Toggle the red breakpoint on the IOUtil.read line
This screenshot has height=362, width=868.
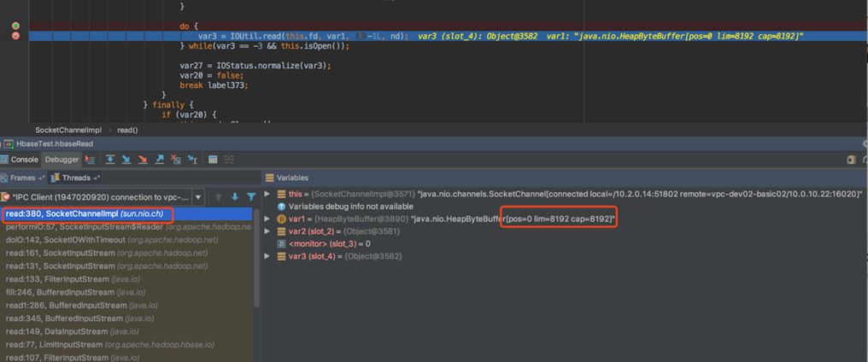pyautogui.click(x=15, y=36)
